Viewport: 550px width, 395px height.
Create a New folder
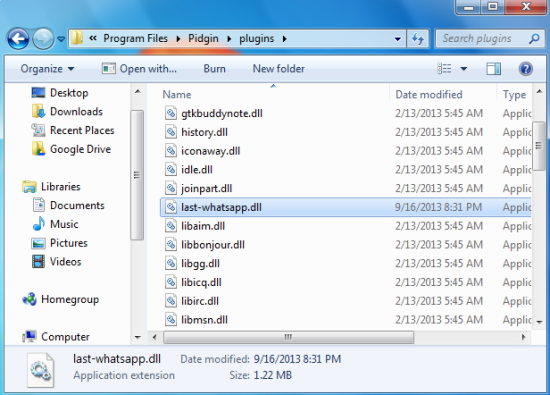tap(279, 69)
